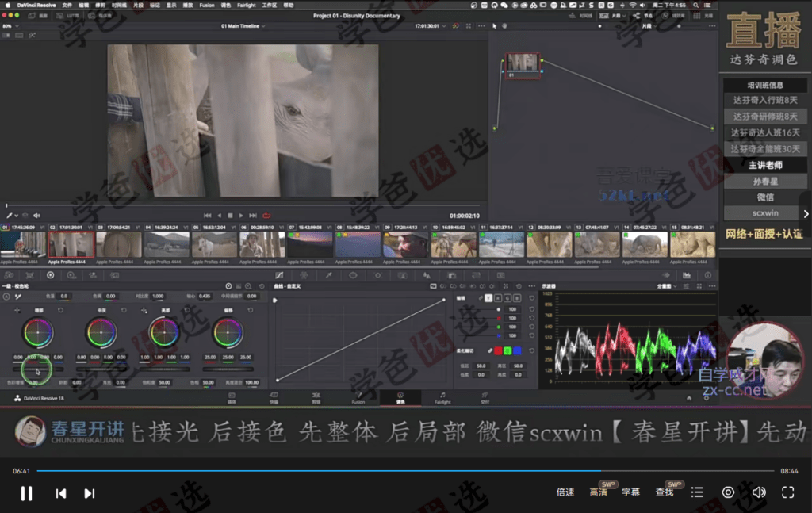The height and width of the screenshot is (513, 812).
Task: Open the 工作区 workspace menu
Action: (x=270, y=6)
